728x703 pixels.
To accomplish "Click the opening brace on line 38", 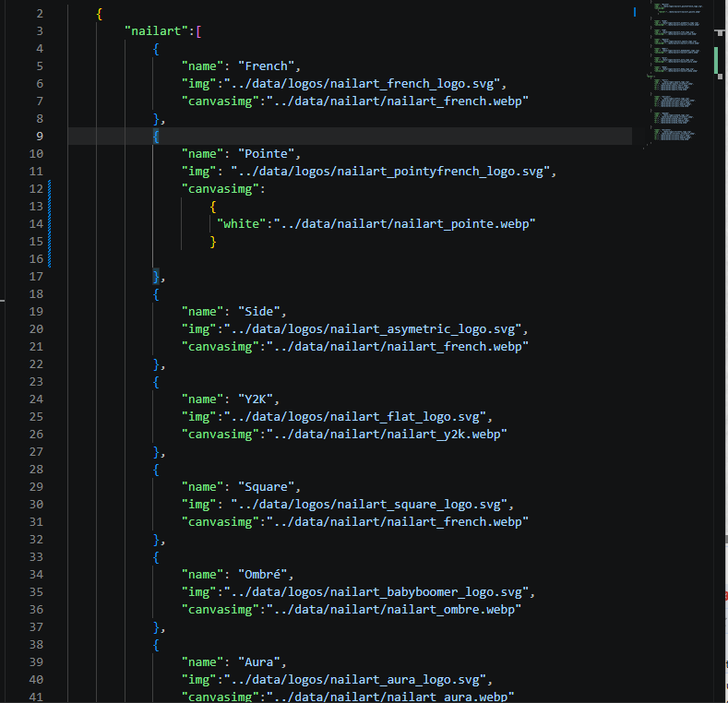I will pos(156,645).
